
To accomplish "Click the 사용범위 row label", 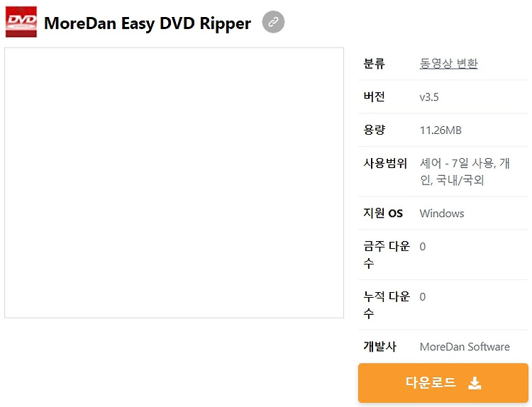I will 385,164.
